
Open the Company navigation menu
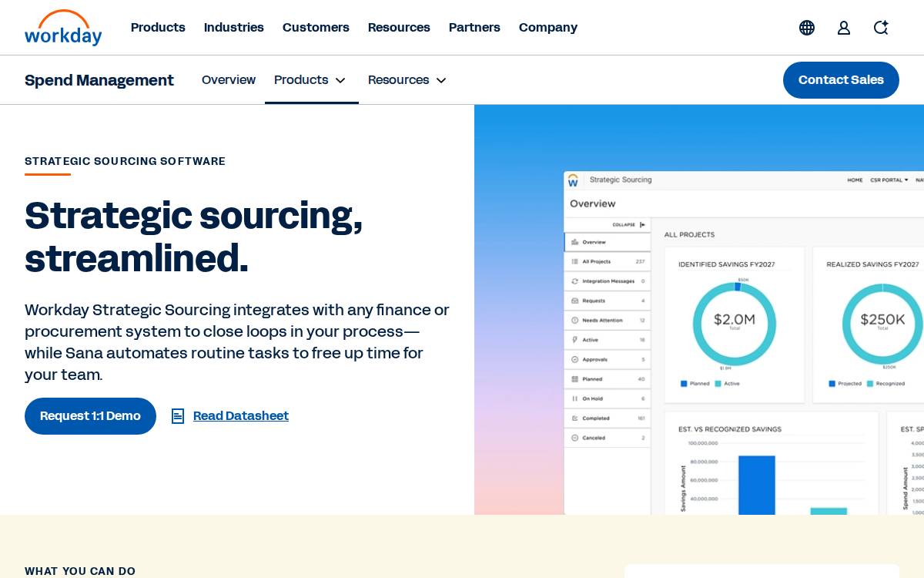(x=548, y=28)
